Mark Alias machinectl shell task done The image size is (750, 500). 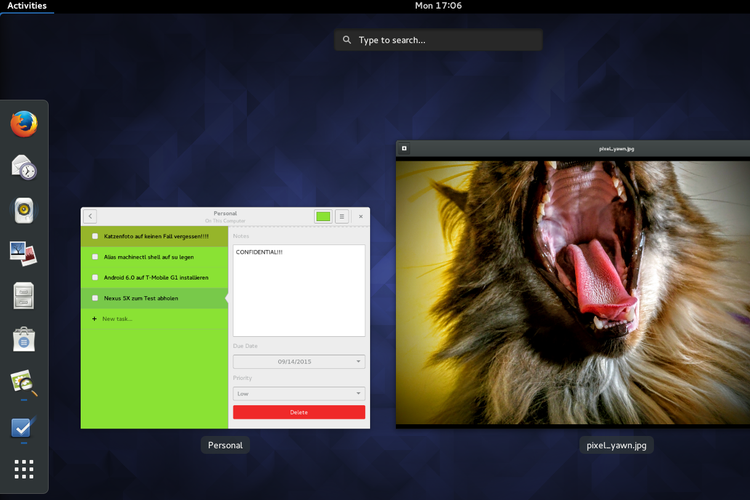coord(95,257)
